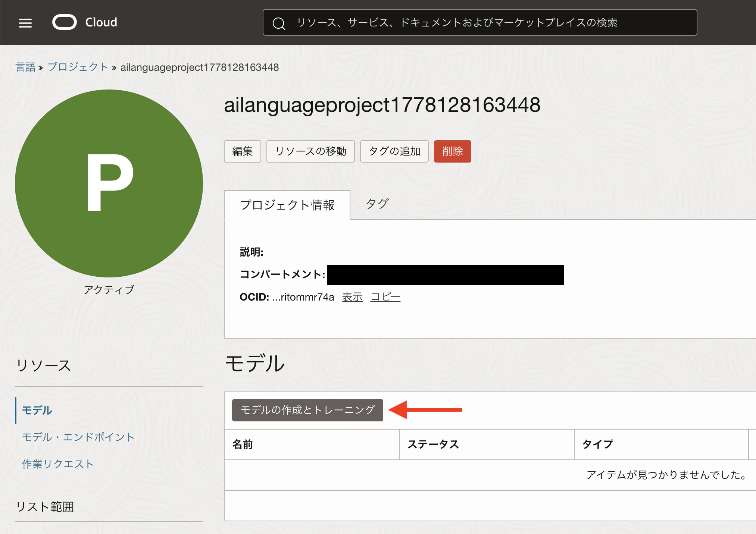Open モデル・エンドポイント in the sidebar
756x534 pixels.
[x=78, y=437]
